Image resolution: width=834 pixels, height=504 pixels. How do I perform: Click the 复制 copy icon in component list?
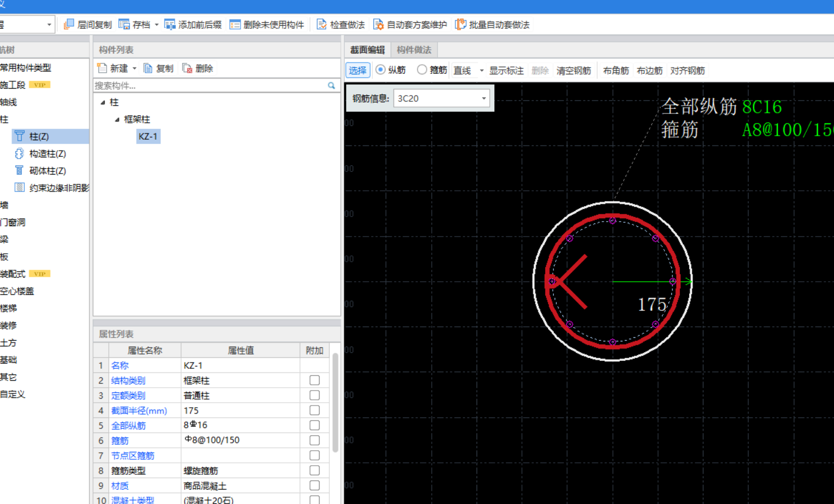coord(148,68)
